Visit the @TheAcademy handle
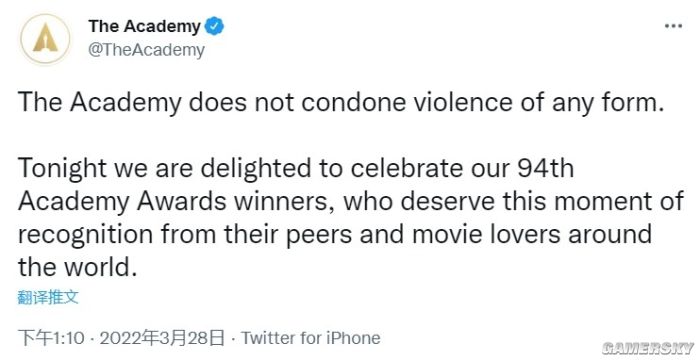 pos(146,50)
